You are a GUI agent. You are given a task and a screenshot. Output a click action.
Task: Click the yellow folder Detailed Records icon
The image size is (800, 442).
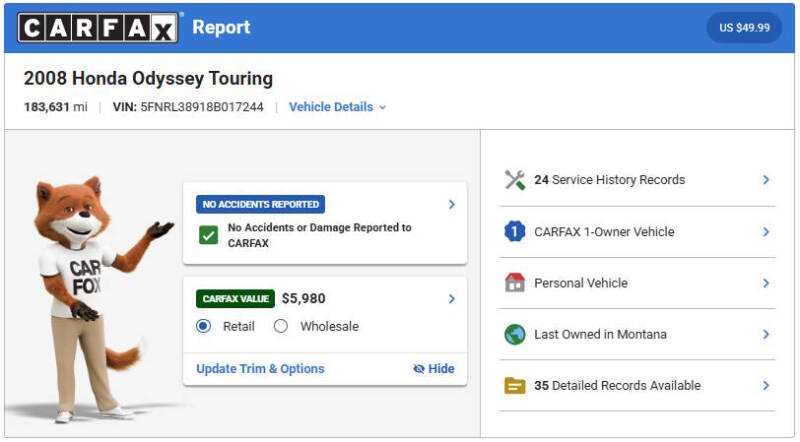click(515, 386)
